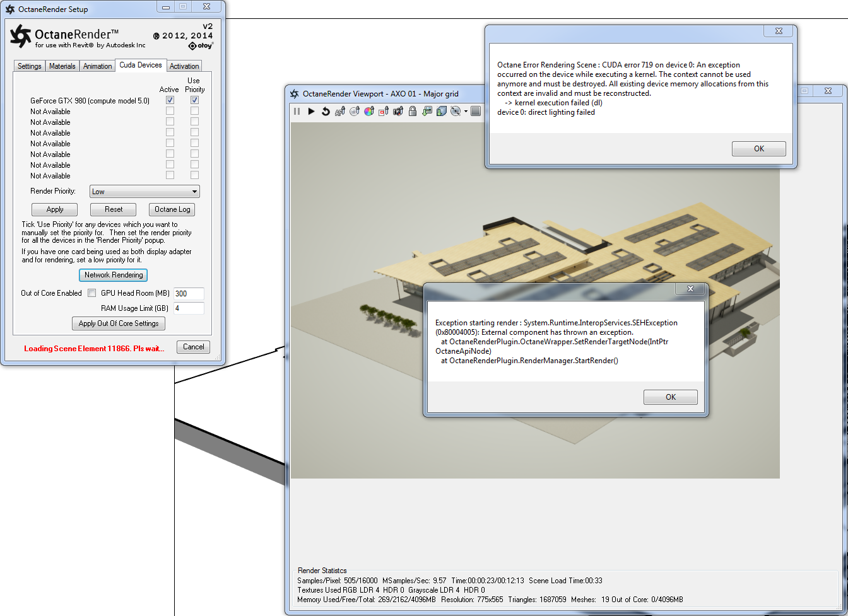Click the clay mode sphere icon
Image resolution: width=848 pixels, height=616 pixels.
point(456,112)
